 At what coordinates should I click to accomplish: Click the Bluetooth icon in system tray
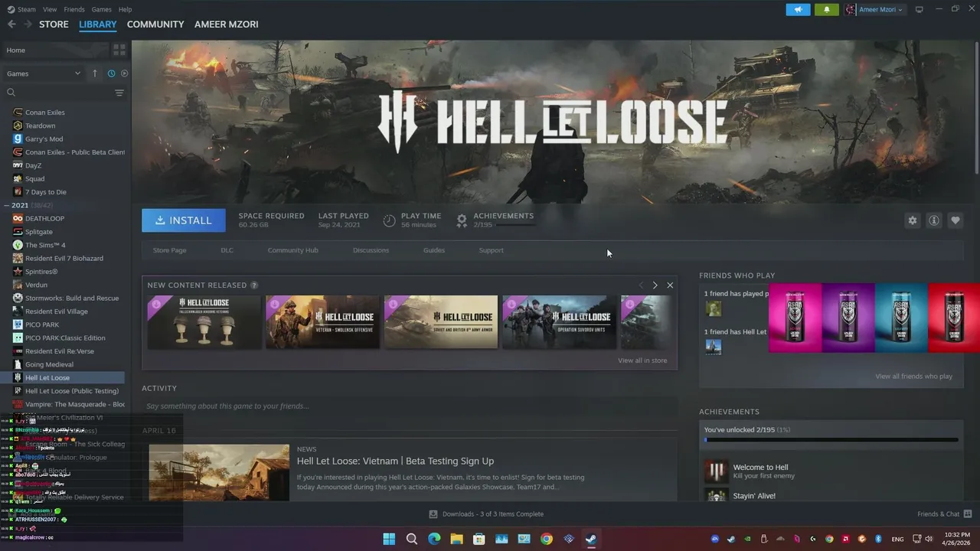878,540
